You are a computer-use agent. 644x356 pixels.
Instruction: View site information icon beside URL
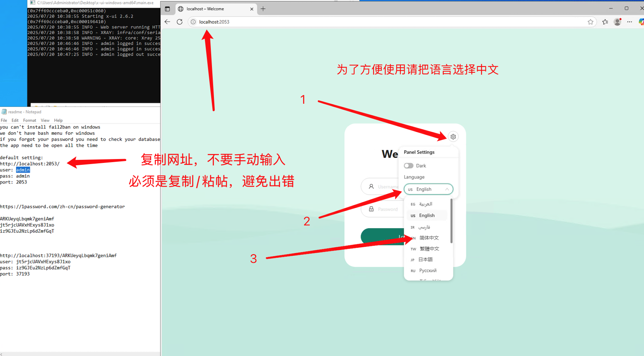[x=193, y=22]
